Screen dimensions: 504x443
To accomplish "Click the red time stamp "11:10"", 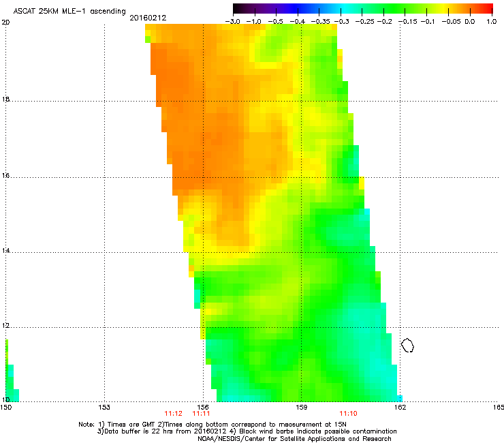I will pyautogui.click(x=349, y=414).
